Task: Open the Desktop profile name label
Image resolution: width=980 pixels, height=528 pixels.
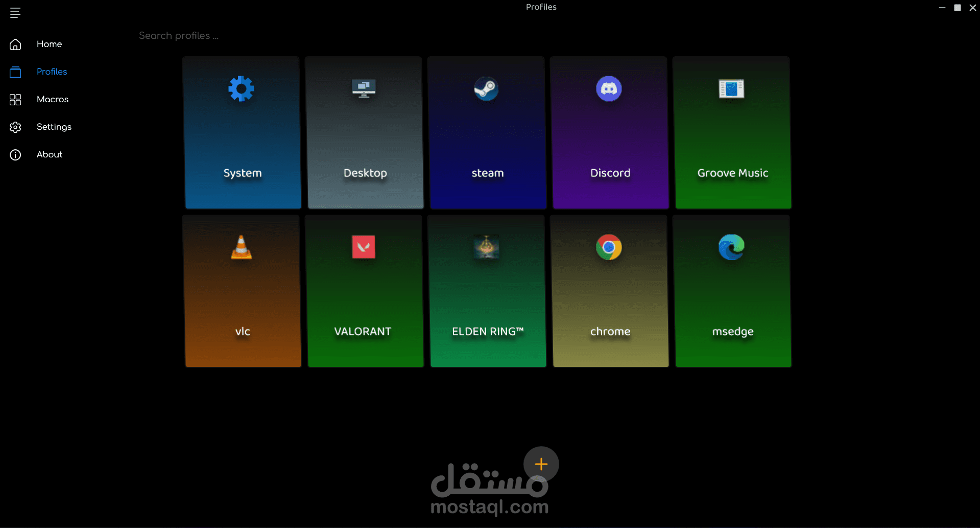Action: tap(365, 173)
